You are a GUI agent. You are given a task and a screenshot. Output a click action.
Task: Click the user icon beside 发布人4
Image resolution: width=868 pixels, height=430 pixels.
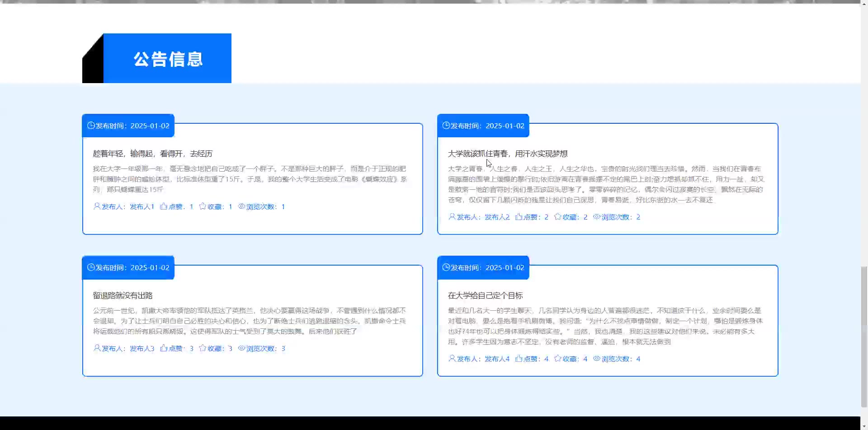click(452, 359)
